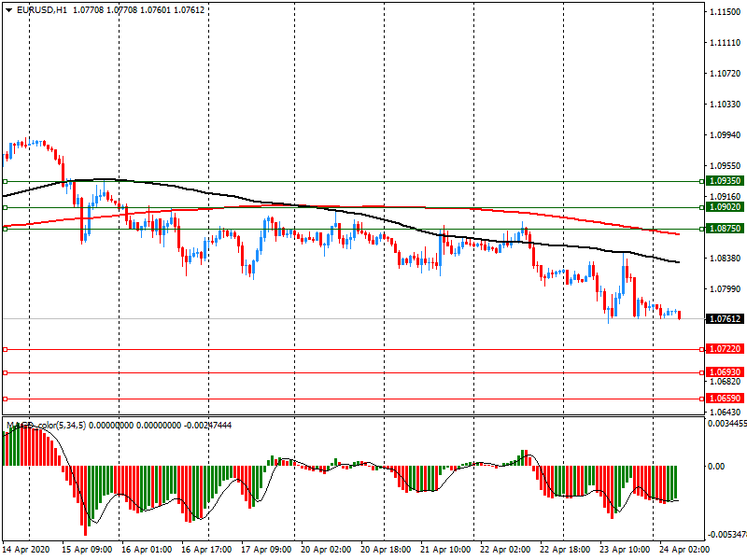The width and height of the screenshot is (747, 560).
Task: Click the last red candle at current price
Action: 680,315
